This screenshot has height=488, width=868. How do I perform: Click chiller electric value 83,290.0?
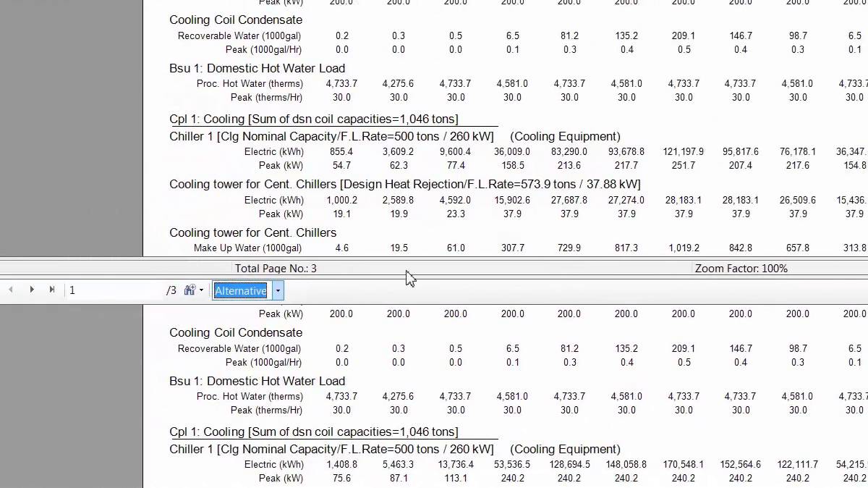point(569,151)
